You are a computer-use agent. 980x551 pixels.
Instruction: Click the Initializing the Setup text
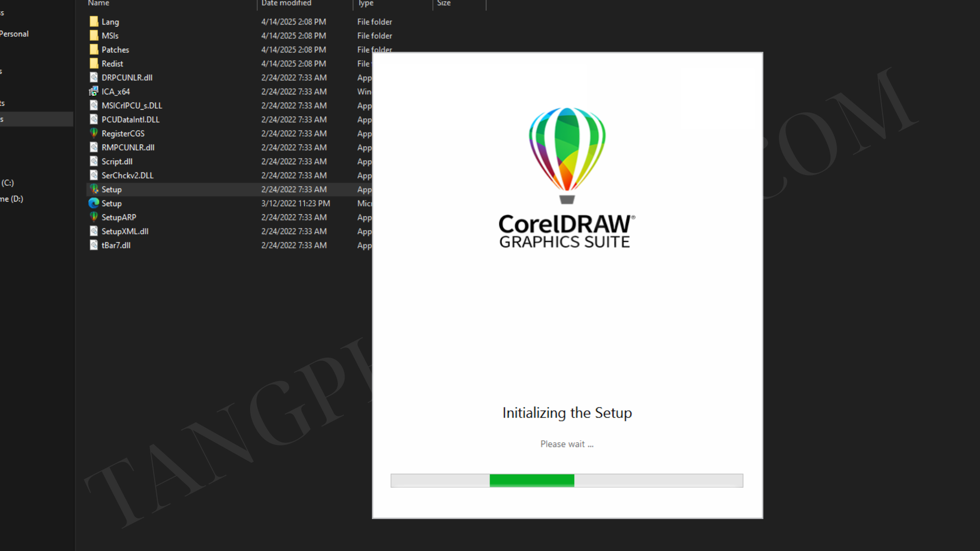[567, 413]
